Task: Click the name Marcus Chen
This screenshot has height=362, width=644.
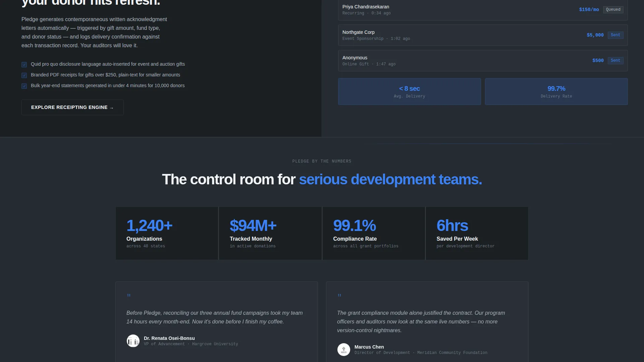Action: pyautogui.click(x=369, y=347)
